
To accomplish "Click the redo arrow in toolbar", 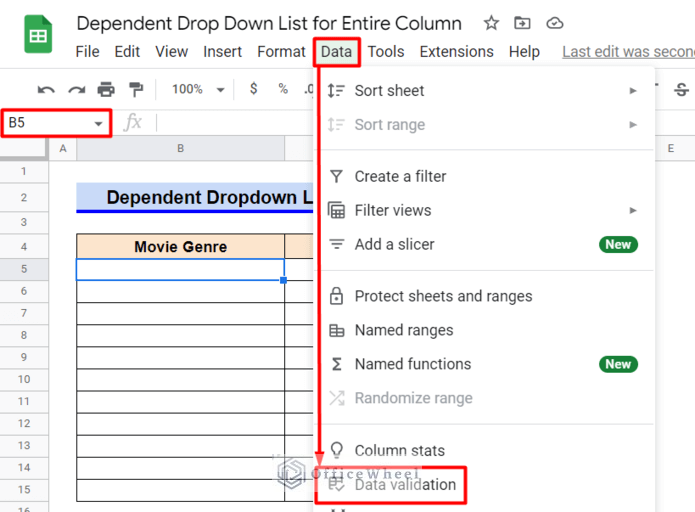I will [x=76, y=90].
